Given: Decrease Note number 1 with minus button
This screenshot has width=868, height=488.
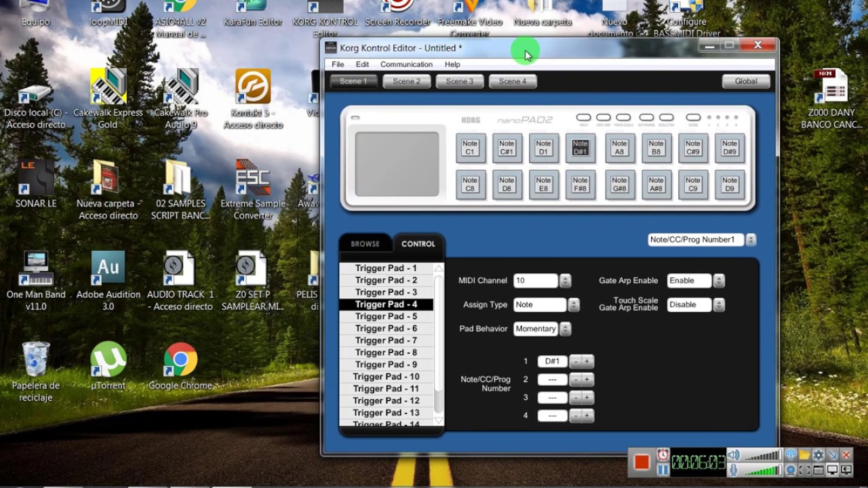Looking at the screenshot, I should (x=575, y=361).
